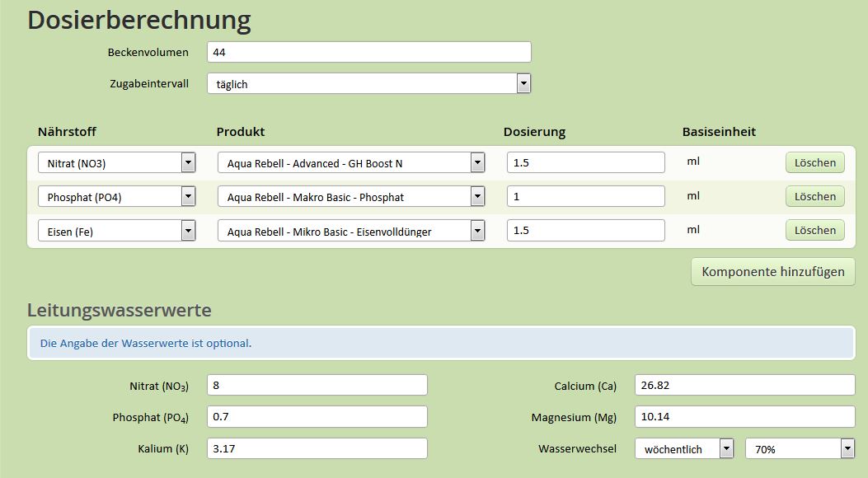
Task: Select the Calcium (Ca) value field
Action: click(x=744, y=385)
